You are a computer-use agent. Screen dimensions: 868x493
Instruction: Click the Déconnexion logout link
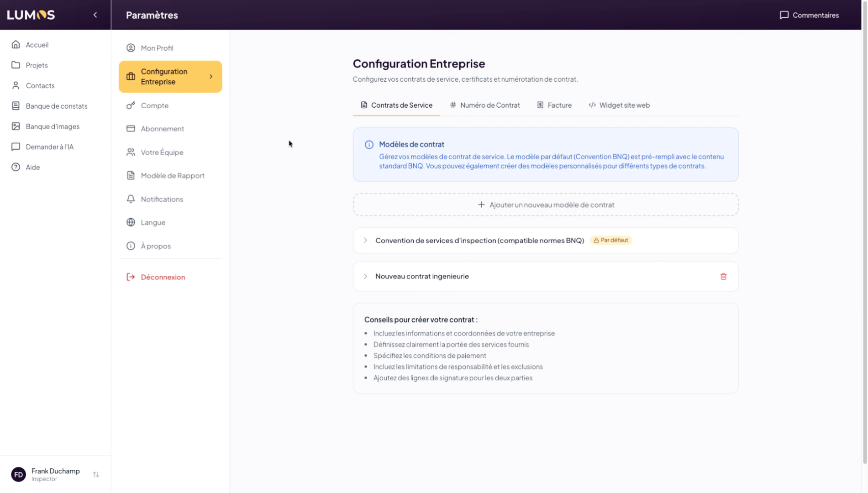click(x=163, y=277)
